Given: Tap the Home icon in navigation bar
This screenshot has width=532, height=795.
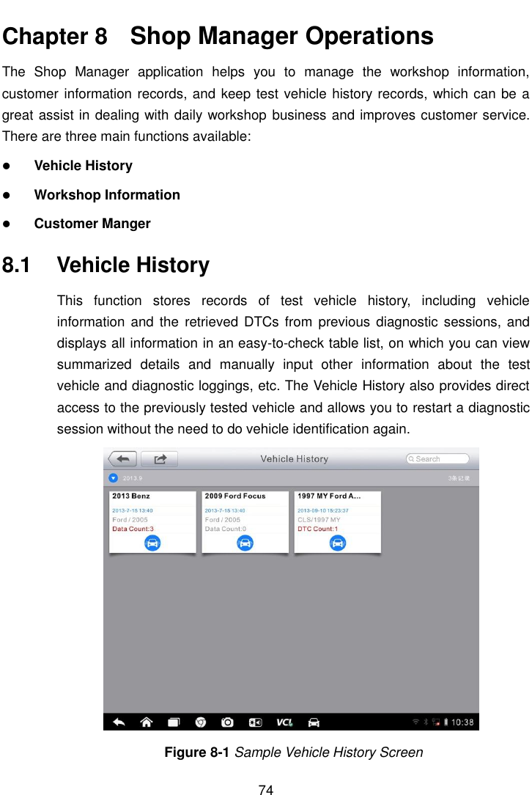Looking at the screenshot, I should click(x=147, y=722).
